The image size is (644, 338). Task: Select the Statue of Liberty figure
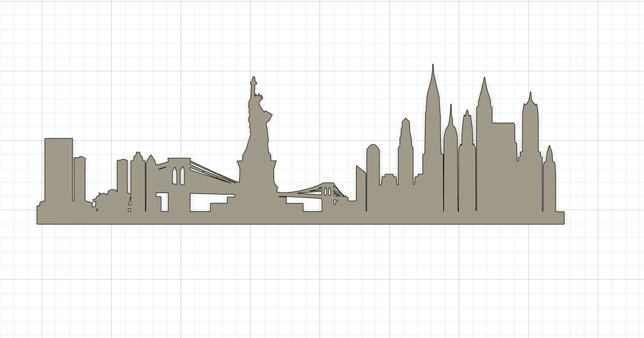(256, 139)
